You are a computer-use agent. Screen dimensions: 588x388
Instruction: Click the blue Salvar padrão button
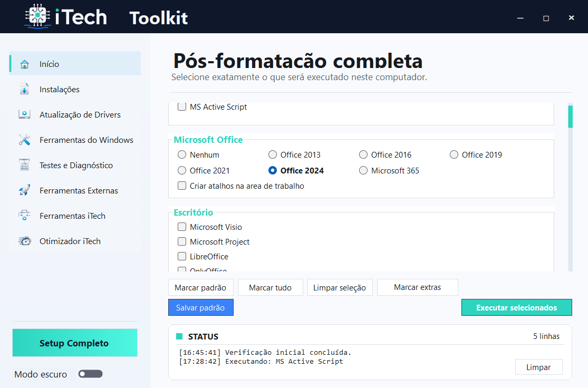click(x=200, y=307)
